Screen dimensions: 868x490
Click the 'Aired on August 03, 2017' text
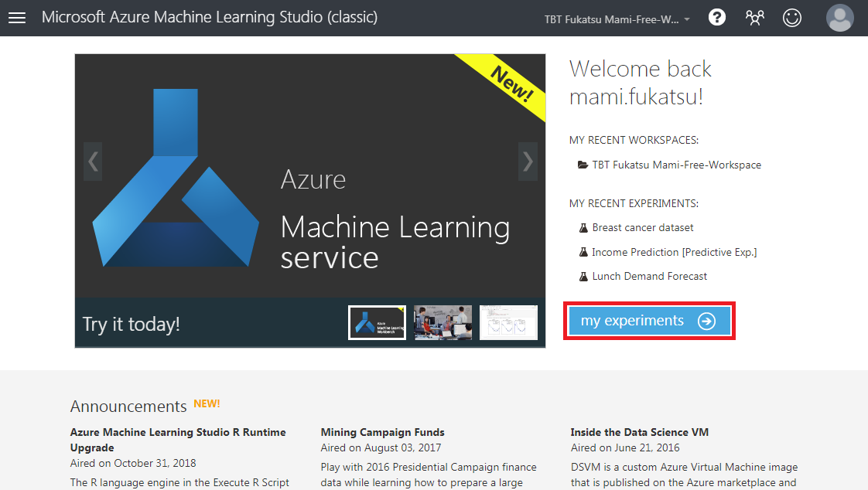381,447
